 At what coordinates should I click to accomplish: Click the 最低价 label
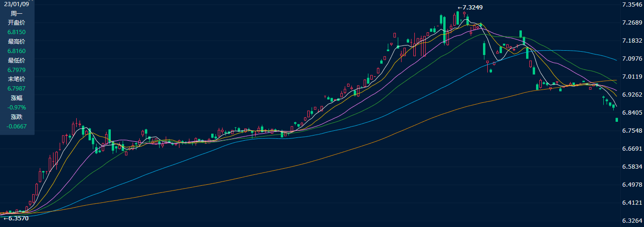pyautogui.click(x=17, y=61)
